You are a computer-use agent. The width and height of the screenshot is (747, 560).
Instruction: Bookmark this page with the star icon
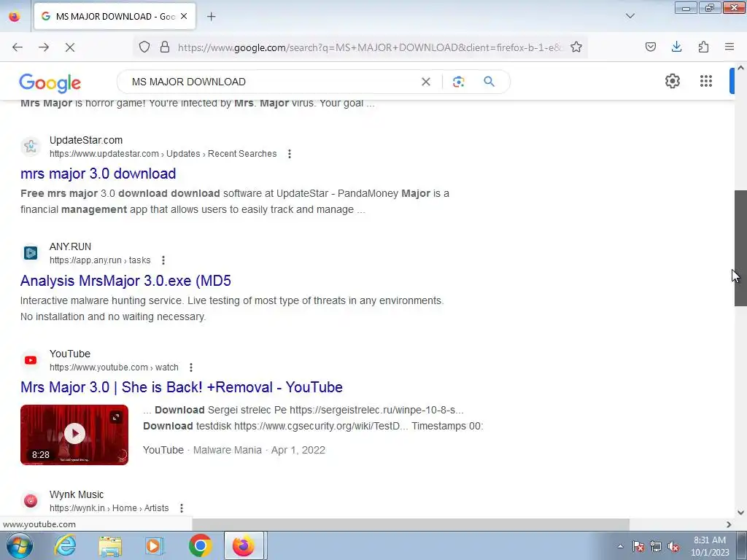point(576,47)
